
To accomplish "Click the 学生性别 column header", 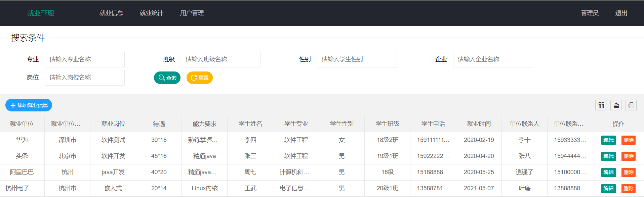I will (x=342, y=124).
